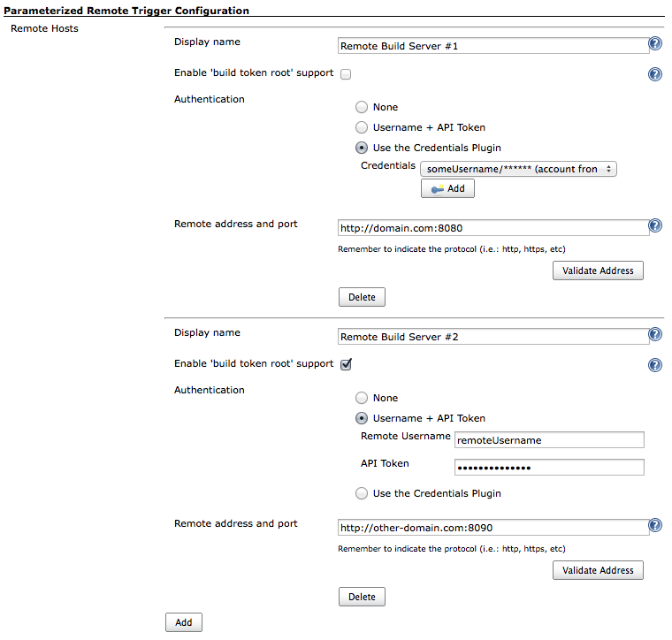
Task: Click the Remote Build Server #2 display name field
Action: 493,337
